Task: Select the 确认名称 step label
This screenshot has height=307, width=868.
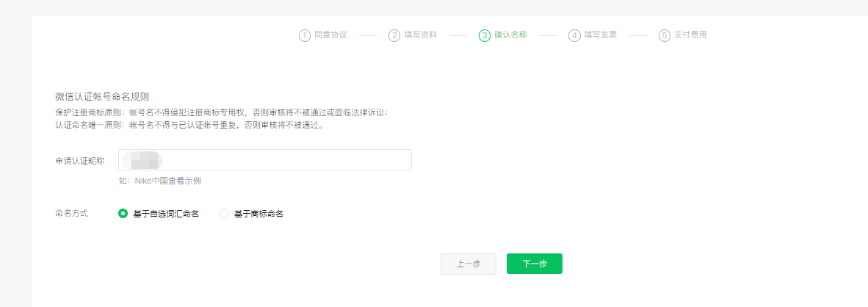Action: 510,35
